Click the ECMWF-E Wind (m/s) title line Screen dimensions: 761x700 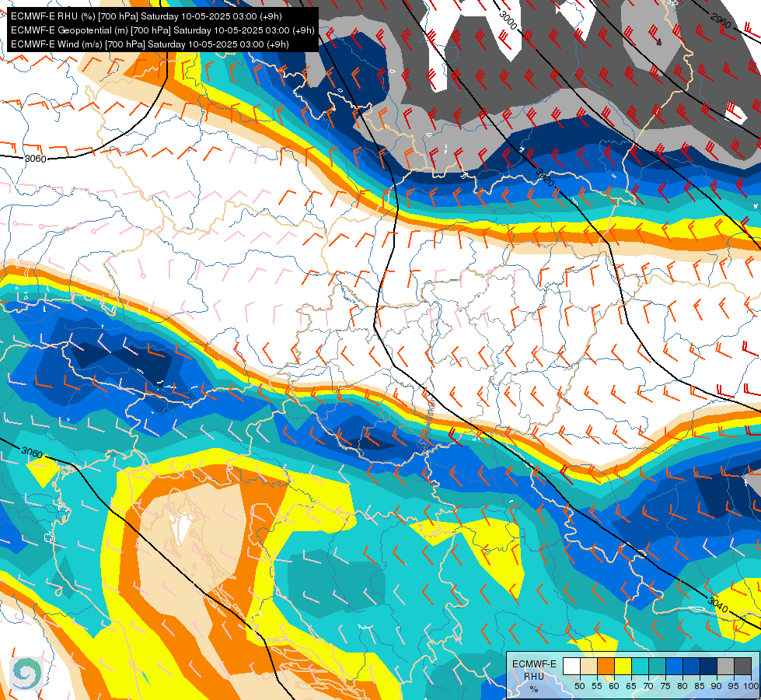[150, 44]
